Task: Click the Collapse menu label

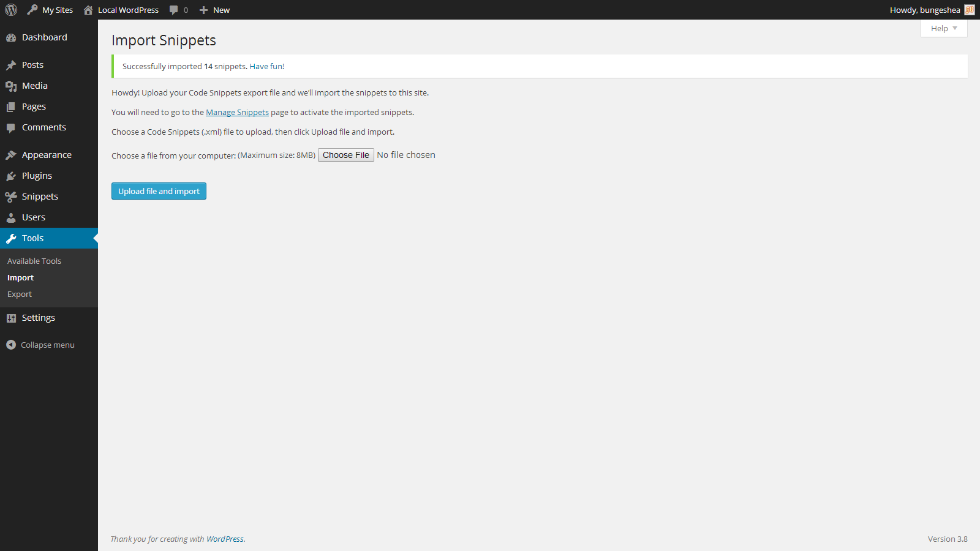Action: [48, 345]
